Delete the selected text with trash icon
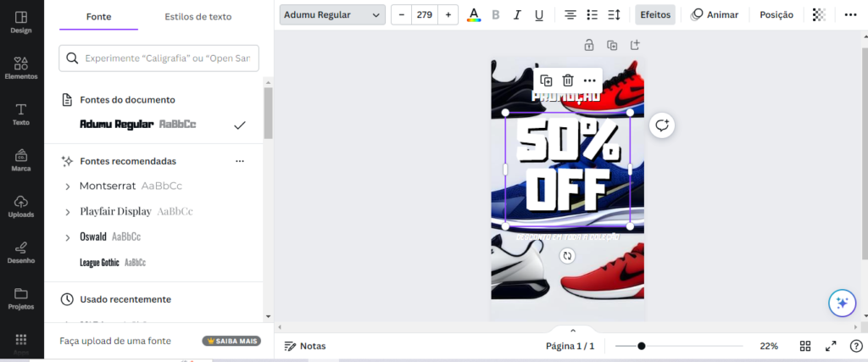This screenshot has height=362, width=868. point(567,81)
